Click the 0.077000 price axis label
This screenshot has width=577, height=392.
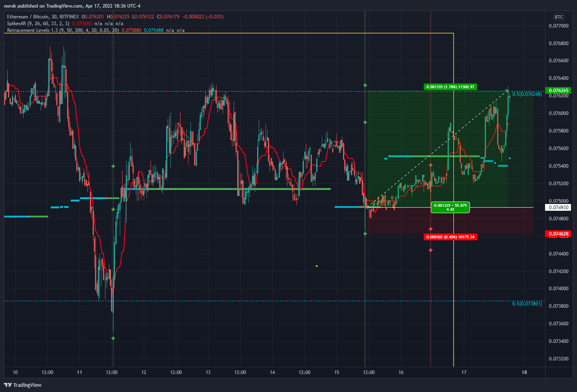[558, 26]
